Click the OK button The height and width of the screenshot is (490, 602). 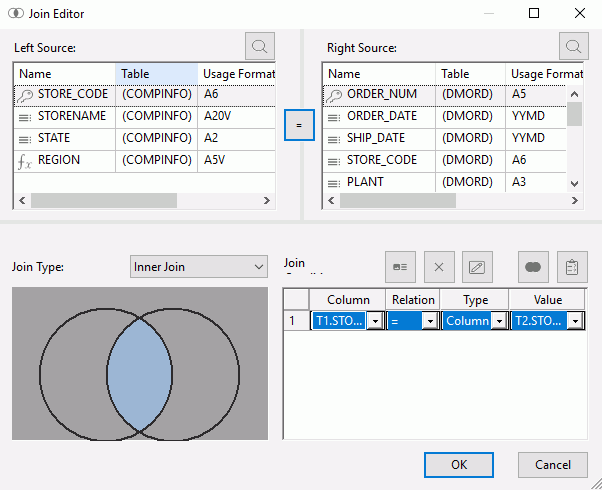tap(459, 465)
